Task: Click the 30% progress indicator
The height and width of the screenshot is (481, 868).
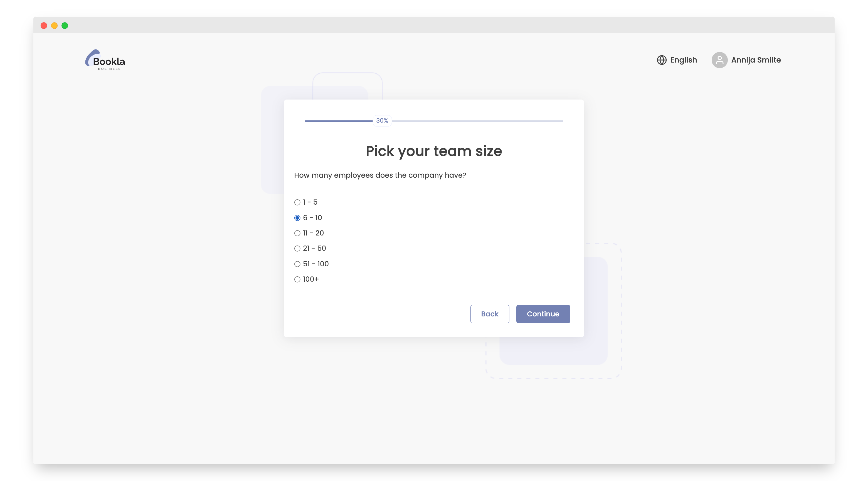Action: 382,120
